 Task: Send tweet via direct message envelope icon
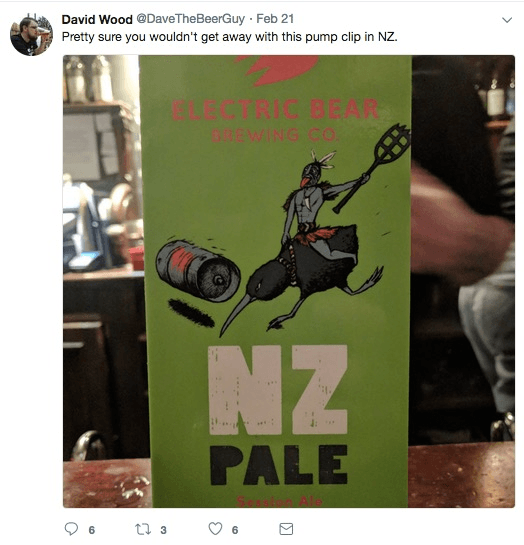[286, 529]
